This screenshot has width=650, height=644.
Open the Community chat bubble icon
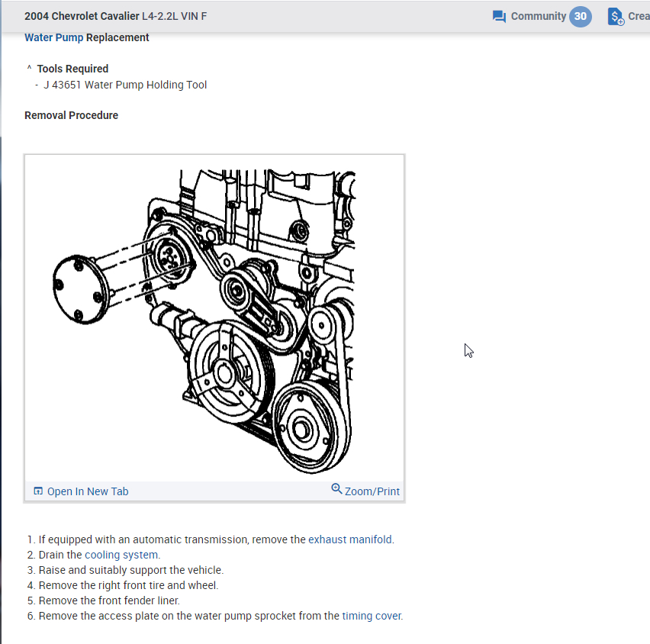[x=499, y=17]
